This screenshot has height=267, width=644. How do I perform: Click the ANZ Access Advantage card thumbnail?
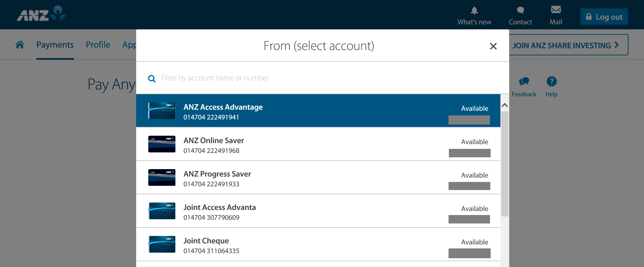coord(162,111)
